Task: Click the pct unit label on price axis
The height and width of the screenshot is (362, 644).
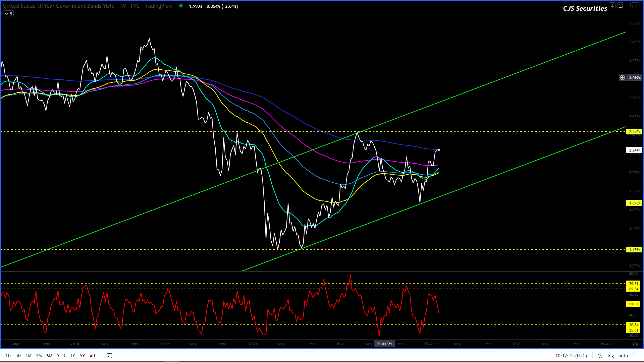Action: point(635,6)
